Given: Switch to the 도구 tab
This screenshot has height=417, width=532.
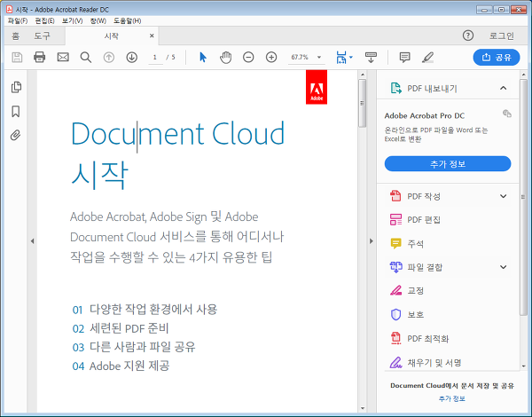Looking at the screenshot, I should [42, 35].
